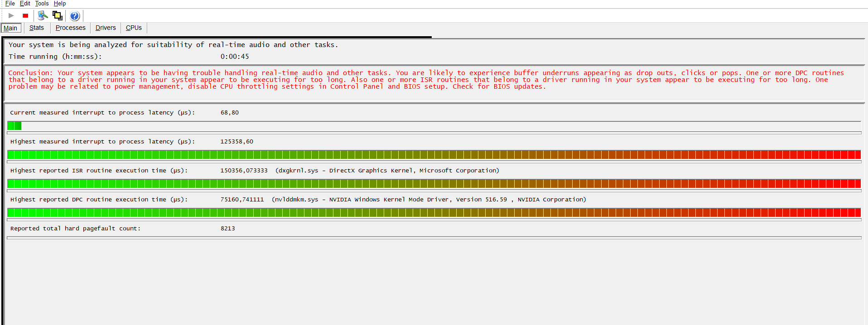
Task: Click 'Highest reported ISR routine execution time' label
Action: (99, 171)
